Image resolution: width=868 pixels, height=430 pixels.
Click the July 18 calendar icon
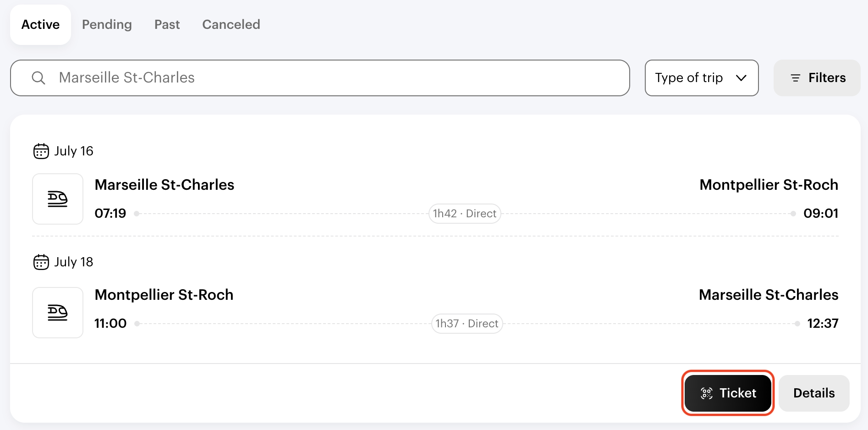coord(41,262)
